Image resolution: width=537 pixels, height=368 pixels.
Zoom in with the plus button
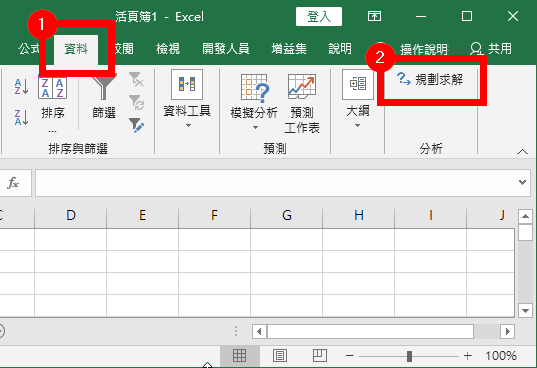pos(468,356)
